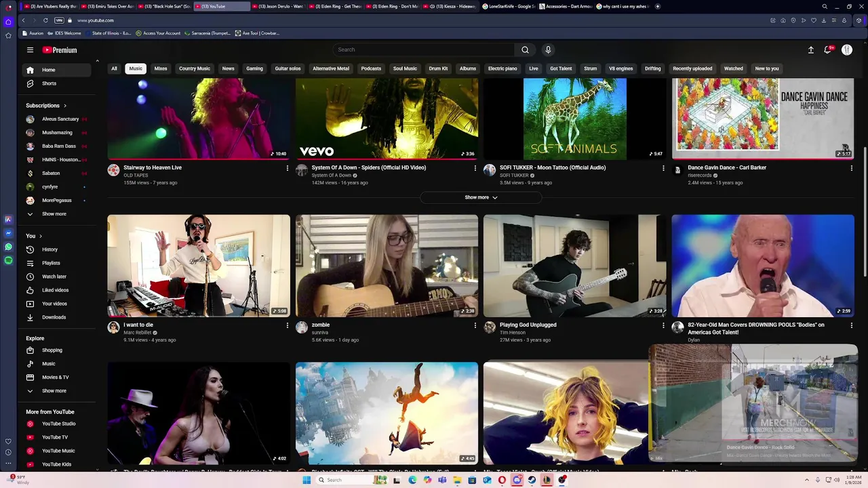
Task: Click the Windows Start button
Action: click(307, 480)
